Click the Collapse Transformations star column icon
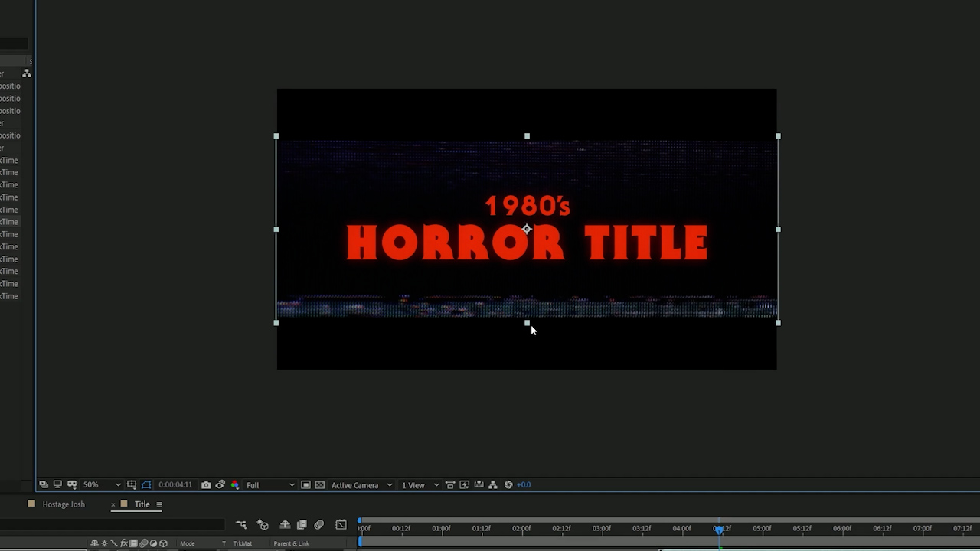Viewport: 980px width, 551px height. pyautogui.click(x=104, y=543)
